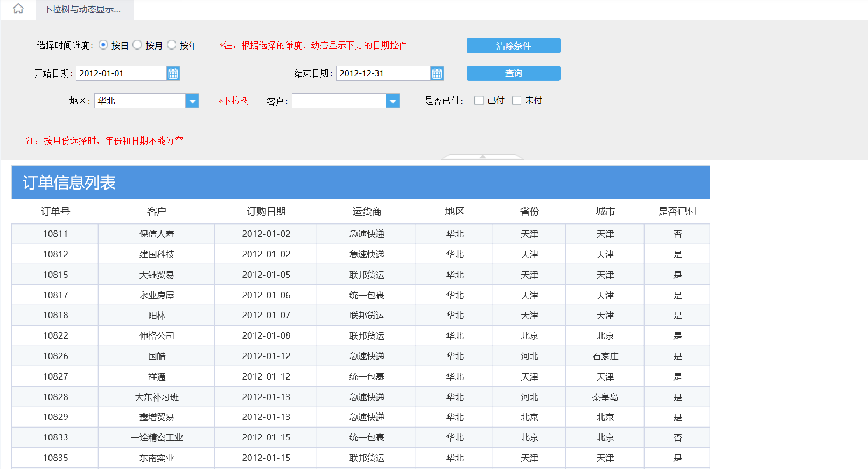Screen dimensions: 868x469
Task: Click customer 鑫增贸易 cell
Action: click(157, 417)
